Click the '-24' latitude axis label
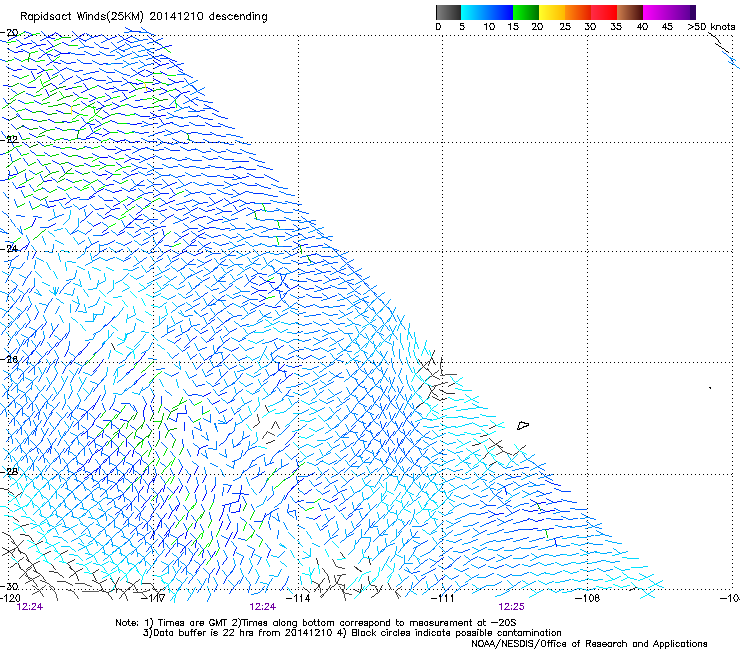 coord(10,248)
